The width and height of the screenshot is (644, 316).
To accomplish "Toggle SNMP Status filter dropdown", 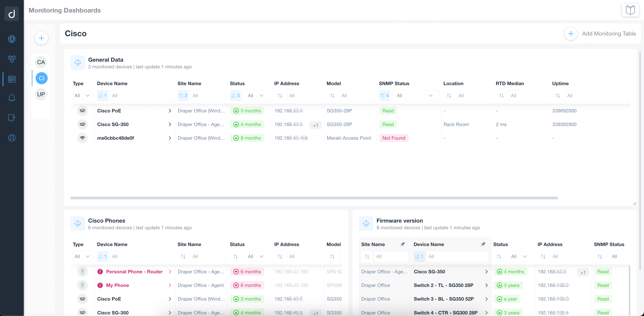I will [x=431, y=95].
